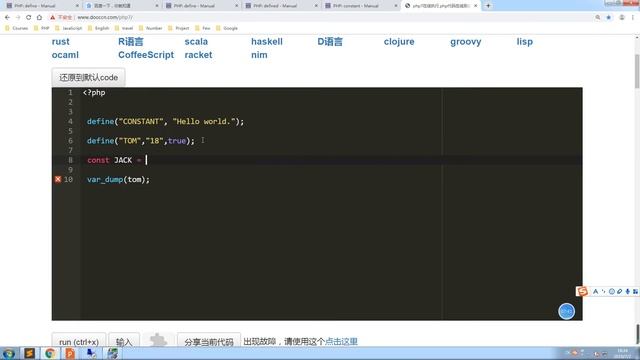Image resolution: width=640 pixels, height=360 pixels.
Task: Open the English bookmark folder
Action: [98, 28]
